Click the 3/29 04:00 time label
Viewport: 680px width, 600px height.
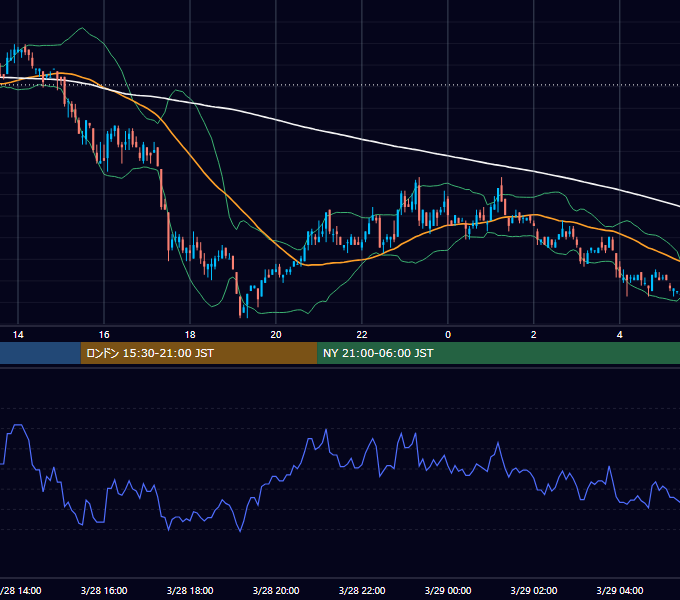[620, 590]
